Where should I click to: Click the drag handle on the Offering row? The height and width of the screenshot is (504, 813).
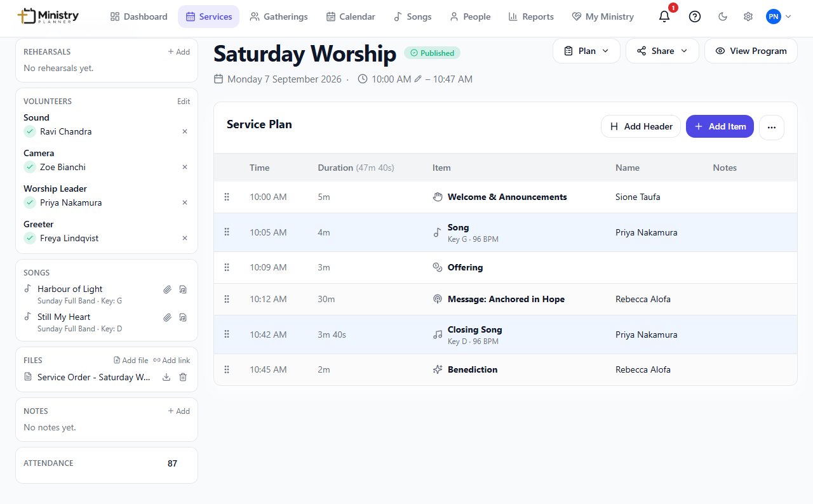pos(227,267)
